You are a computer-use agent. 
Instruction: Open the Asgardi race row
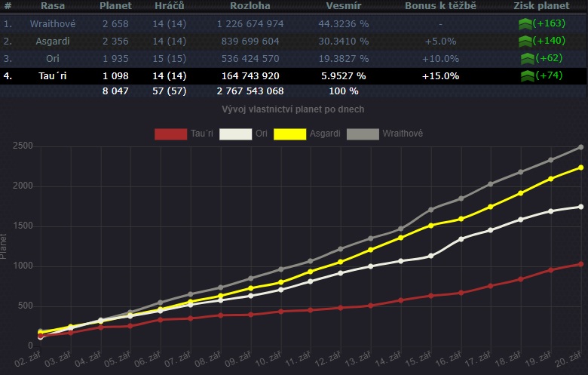(52, 41)
